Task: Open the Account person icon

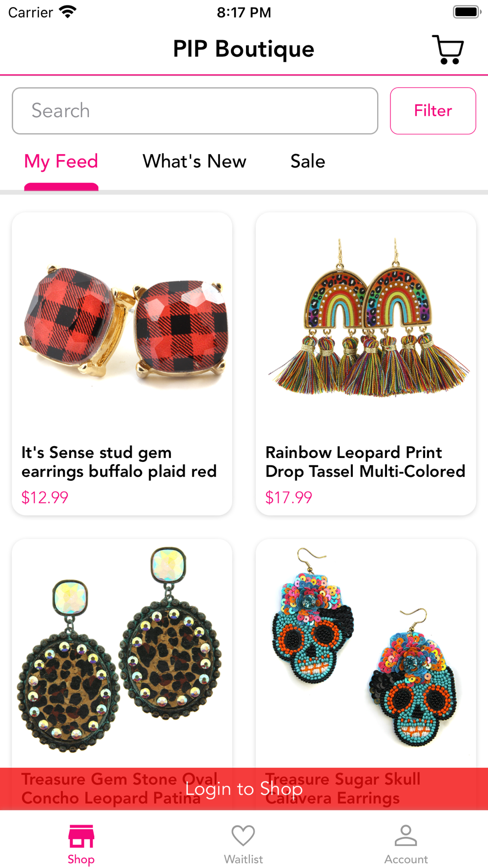Action: point(406,835)
